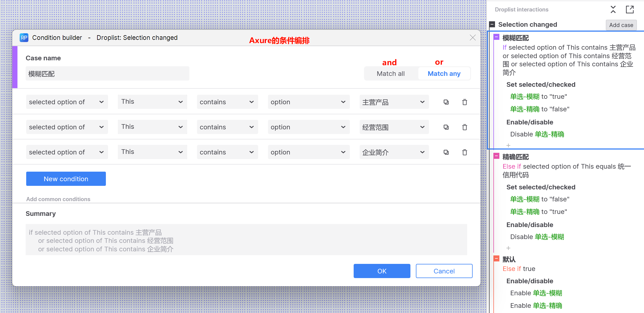Open 'selected option of' dropdown in 主营产品 row
This screenshot has width=644, height=313.
[x=67, y=102]
